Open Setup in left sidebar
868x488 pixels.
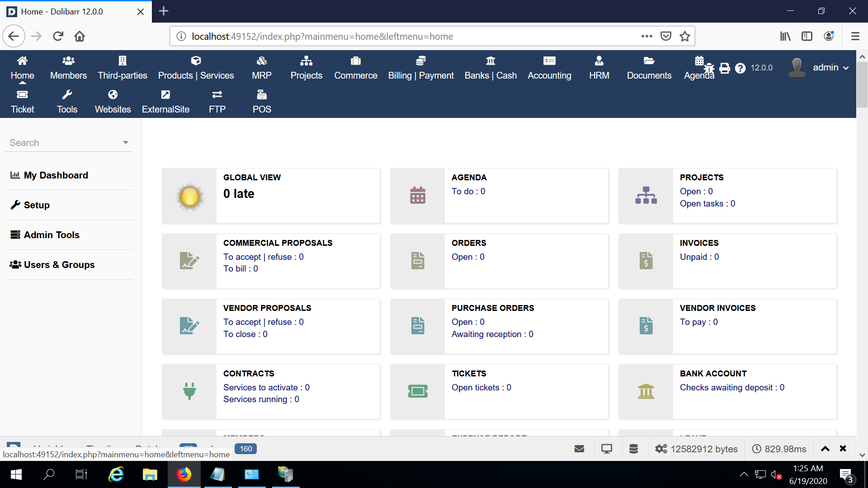pos(37,205)
